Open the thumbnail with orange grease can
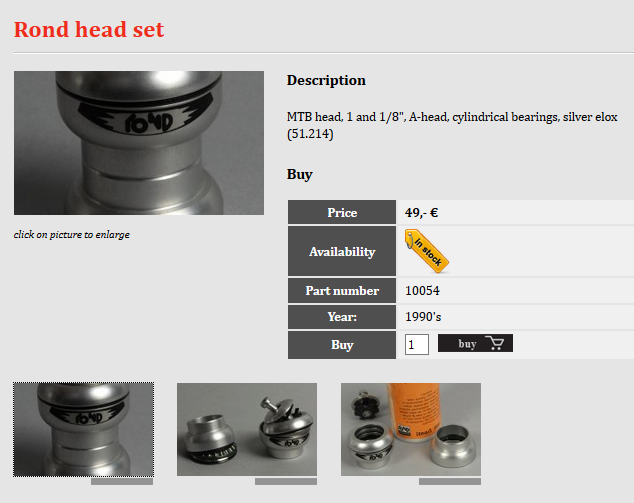 click(x=411, y=429)
